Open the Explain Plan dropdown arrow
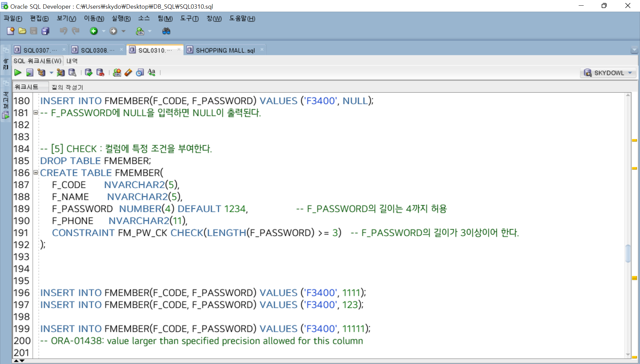Screen dimensions: 640x364 click(x=51, y=73)
